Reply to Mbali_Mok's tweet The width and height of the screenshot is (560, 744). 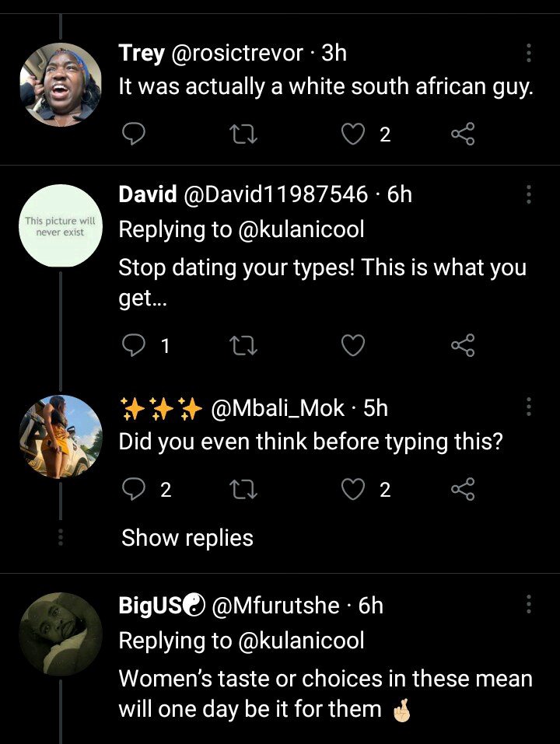click(134, 489)
